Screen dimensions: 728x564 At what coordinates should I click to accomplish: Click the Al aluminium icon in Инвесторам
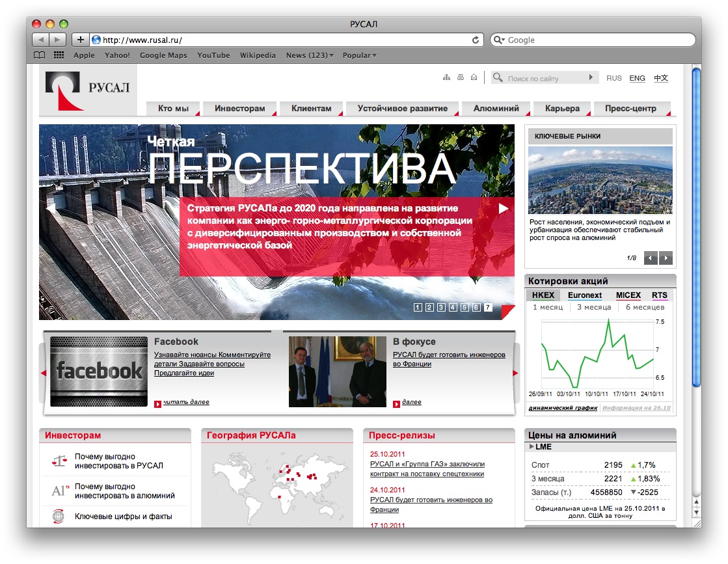(x=60, y=490)
